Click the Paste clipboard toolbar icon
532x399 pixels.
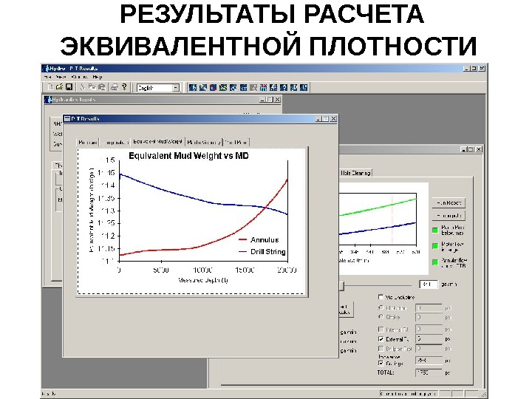101,87
